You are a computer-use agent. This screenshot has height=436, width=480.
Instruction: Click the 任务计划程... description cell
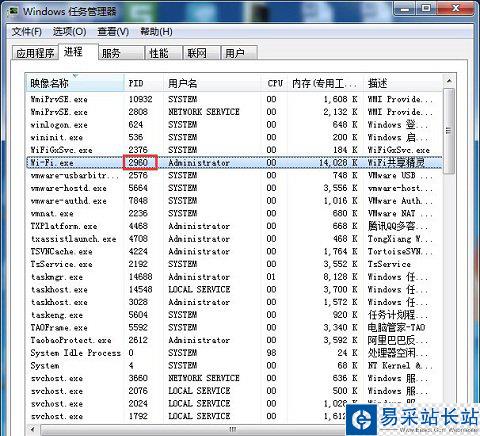tap(397, 315)
